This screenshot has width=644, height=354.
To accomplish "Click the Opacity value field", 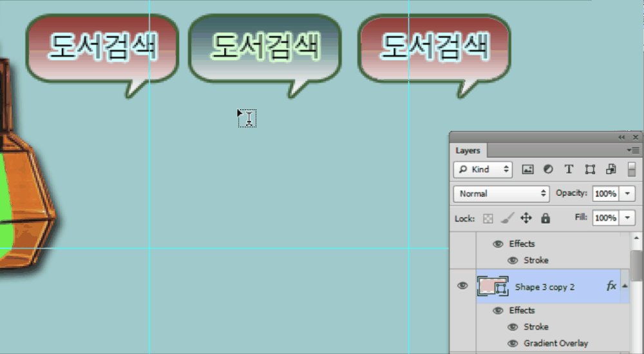I will (x=606, y=193).
